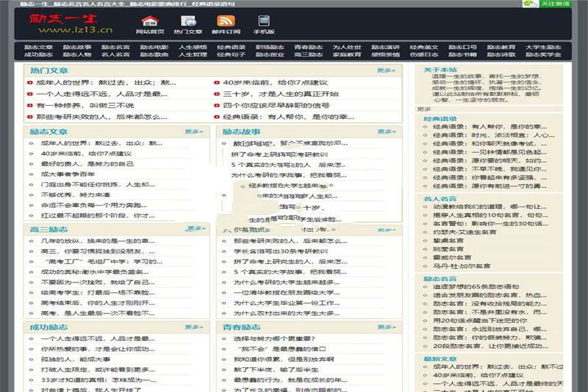The height and width of the screenshot is (392, 588).
Task: Open the 手机版 mobile icon
Action: tap(264, 21)
